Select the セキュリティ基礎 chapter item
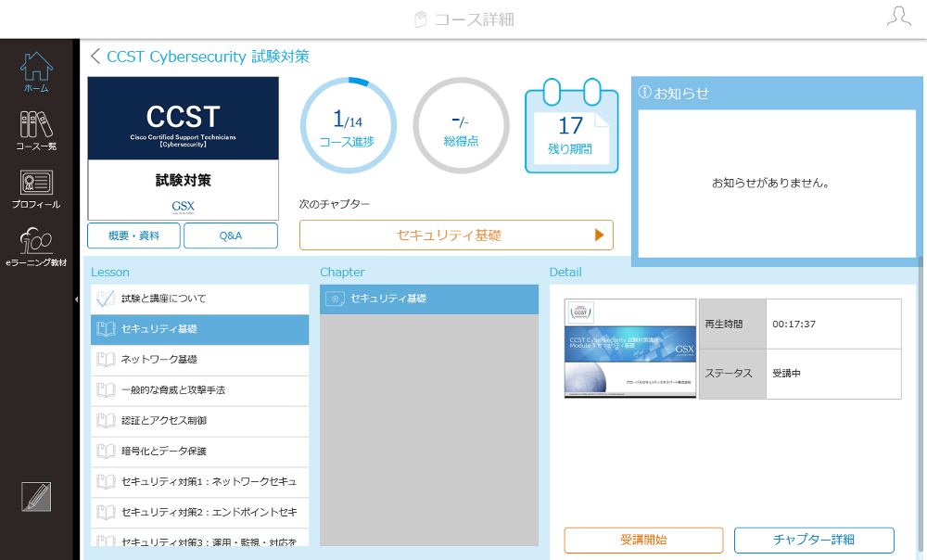This screenshot has height=560, width=927. [429, 299]
